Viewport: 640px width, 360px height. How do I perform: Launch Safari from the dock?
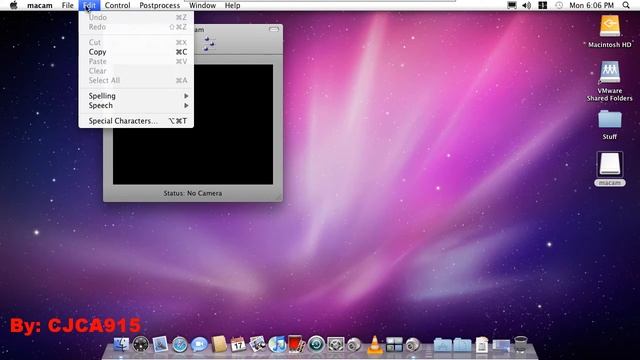point(180,345)
